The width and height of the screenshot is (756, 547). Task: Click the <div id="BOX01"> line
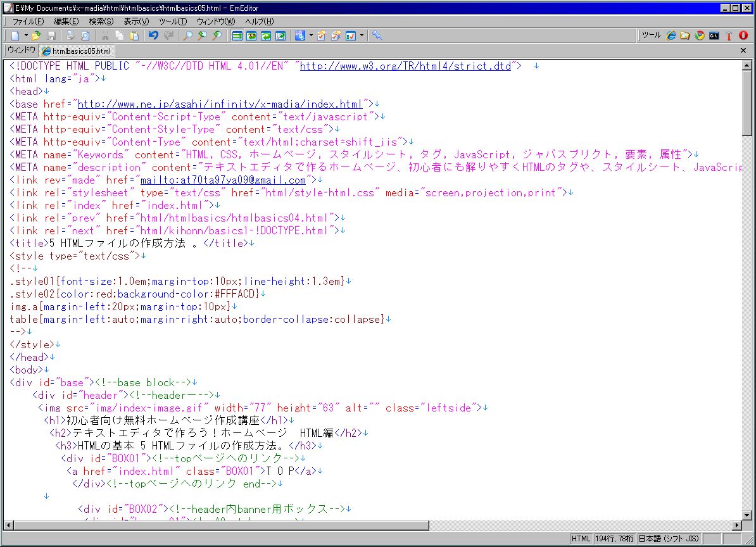point(183,458)
